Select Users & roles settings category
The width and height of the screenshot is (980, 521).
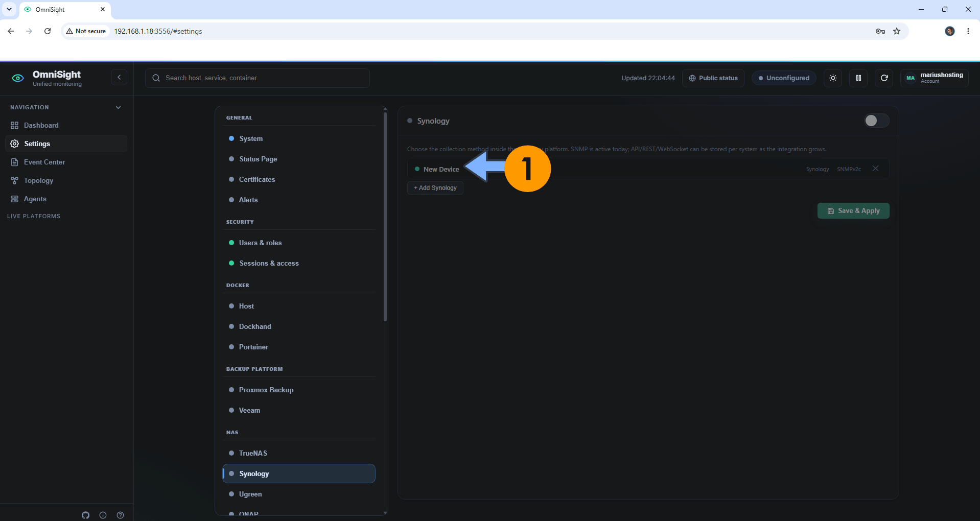[299, 243]
